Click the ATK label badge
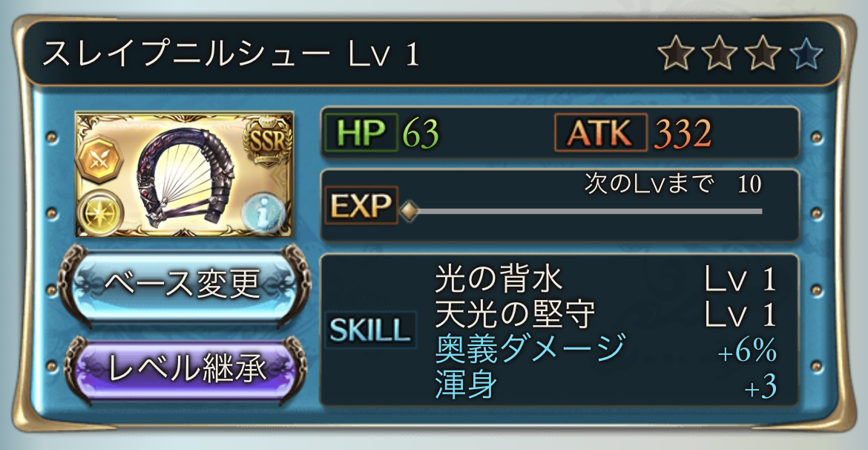 pyautogui.click(x=601, y=132)
